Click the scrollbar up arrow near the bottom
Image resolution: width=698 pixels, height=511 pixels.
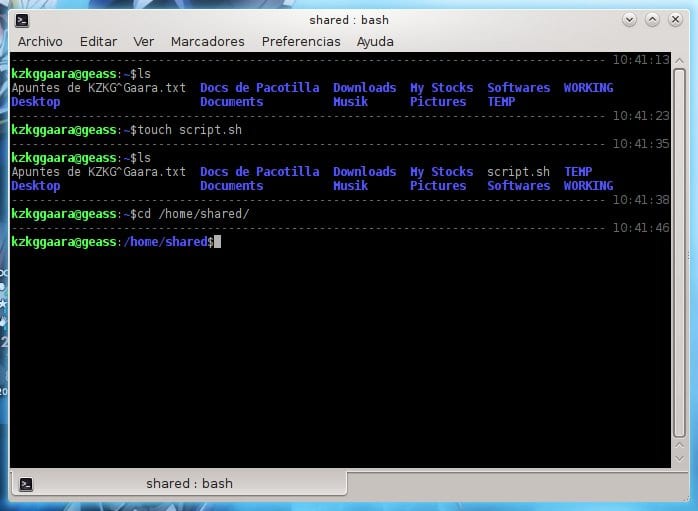(679, 445)
